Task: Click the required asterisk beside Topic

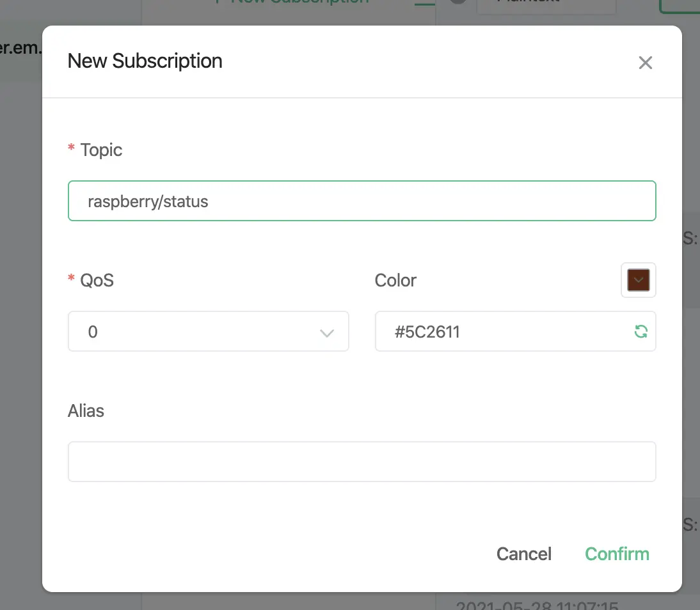Action: (70, 150)
